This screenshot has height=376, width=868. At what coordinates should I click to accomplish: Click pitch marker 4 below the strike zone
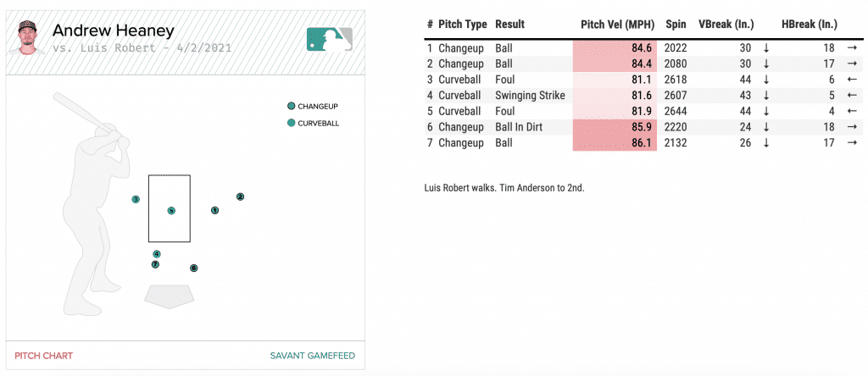(x=157, y=254)
